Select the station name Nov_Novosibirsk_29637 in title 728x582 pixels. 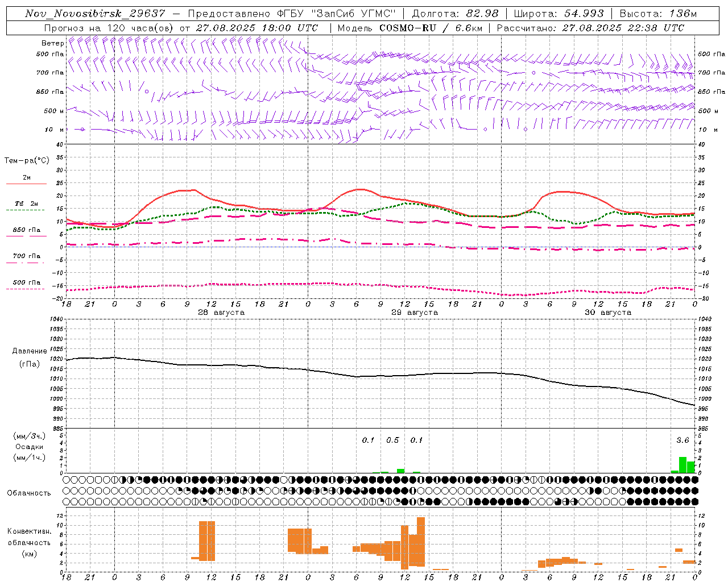[x=95, y=14]
